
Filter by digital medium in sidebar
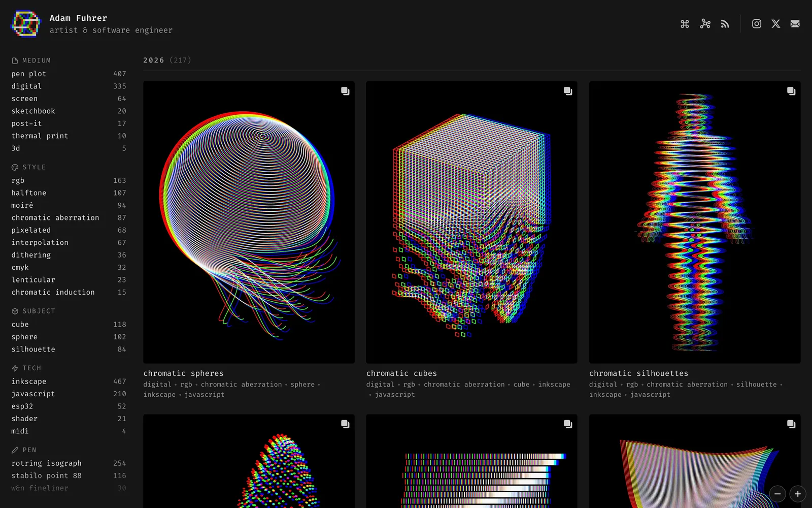(69, 86)
